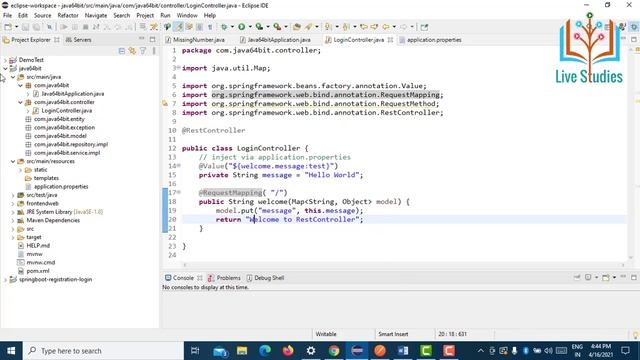Expand the frontendweb folder
Viewport: 640px width, 360px height.
13,203
